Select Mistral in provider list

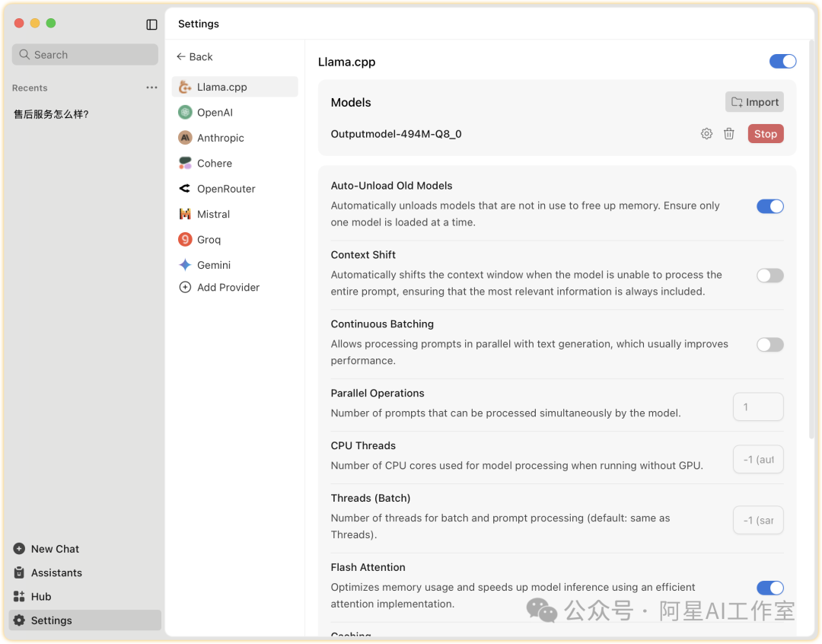pyautogui.click(x=235, y=214)
